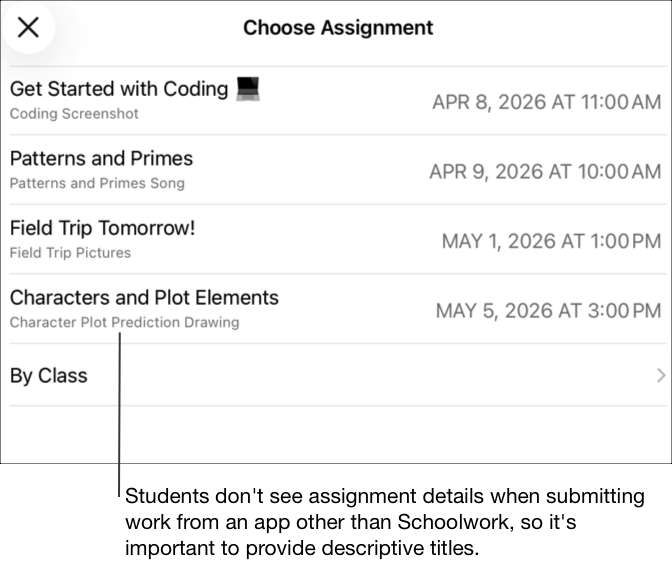Click the Choose Assignment header title
Image resolution: width=672 pixels, height=566 pixels.
[x=338, y=28]
